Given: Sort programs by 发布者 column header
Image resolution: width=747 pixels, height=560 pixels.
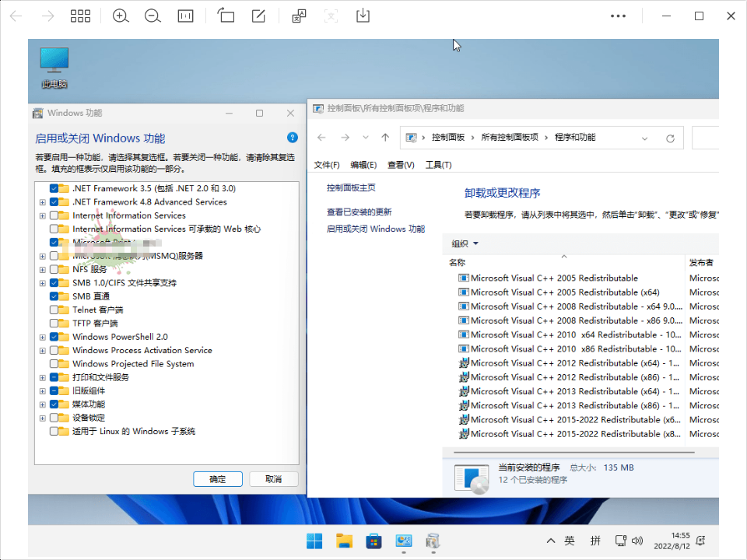Looking at the screenshot, I should [x=702, y=262].
